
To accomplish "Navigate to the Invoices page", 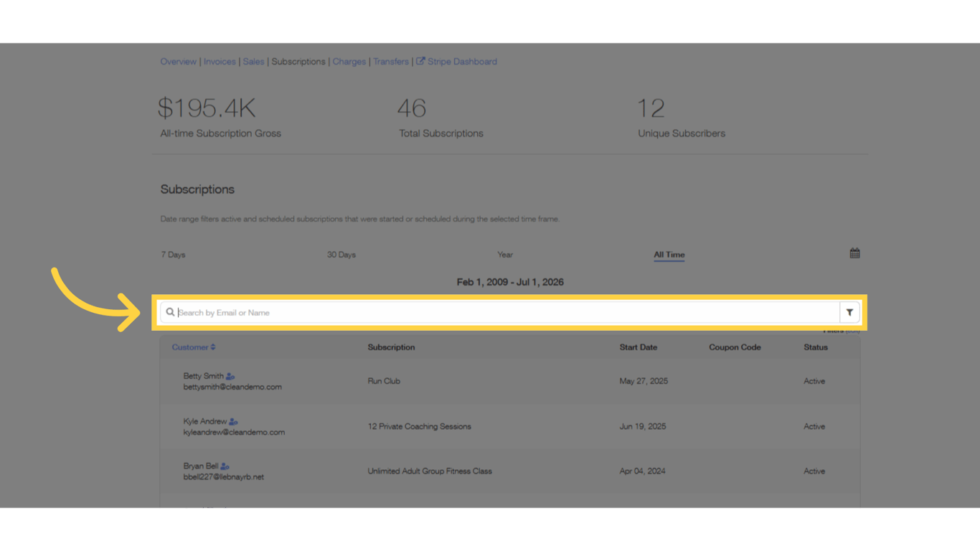I will tap(220, 61).
